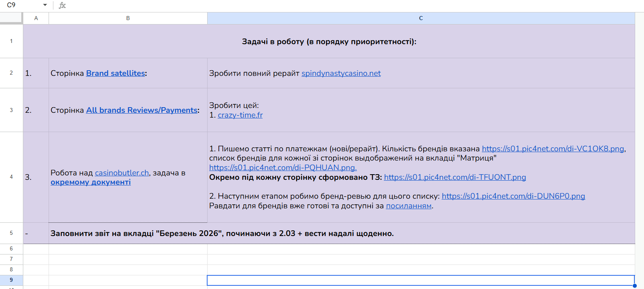Select column B header
Viewport: 644px width, 289px height.
tap(128, 18)
